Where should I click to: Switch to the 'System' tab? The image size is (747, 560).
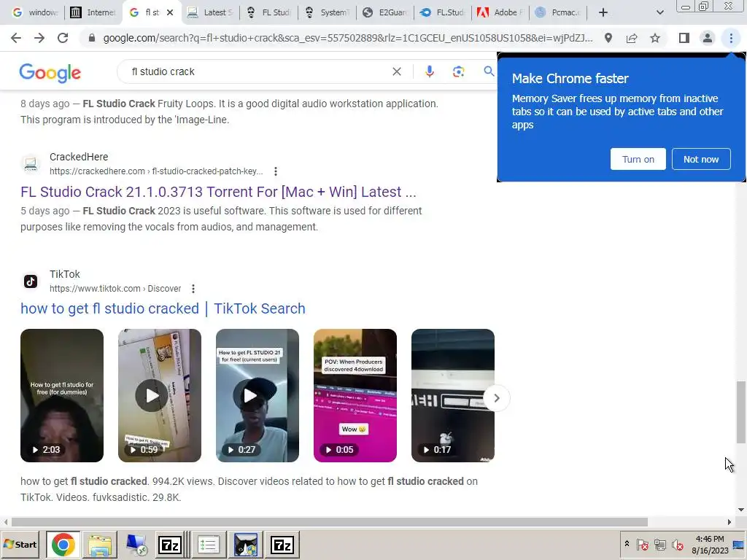click(327, 12)
